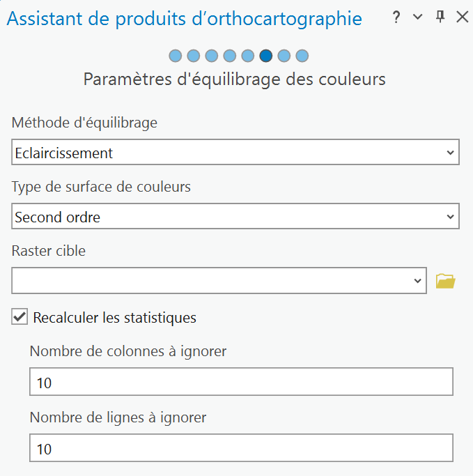Select the third wizard step dot
Viewport: 473px width, 476px height.
coord(212,56)
